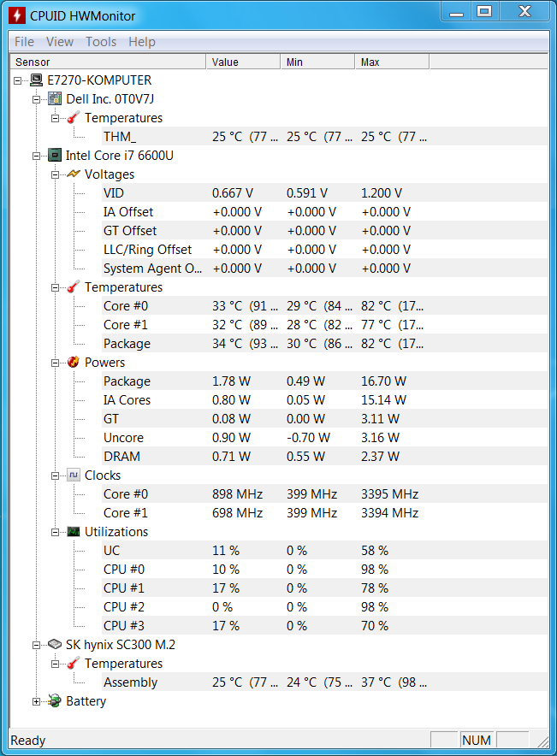Click the SK hynix drive icon
The image size is (557, 756).
pos(55,645)
